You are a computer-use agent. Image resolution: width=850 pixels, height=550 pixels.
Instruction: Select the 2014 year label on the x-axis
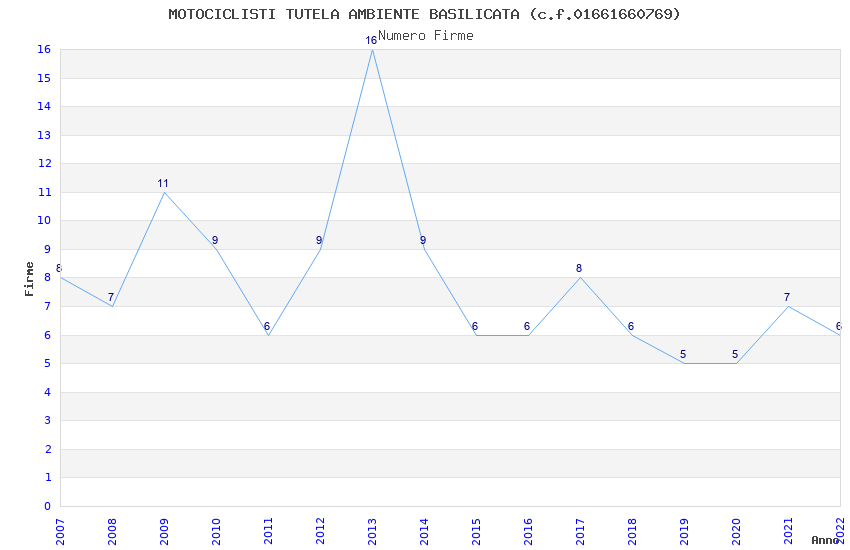(424, 532)
